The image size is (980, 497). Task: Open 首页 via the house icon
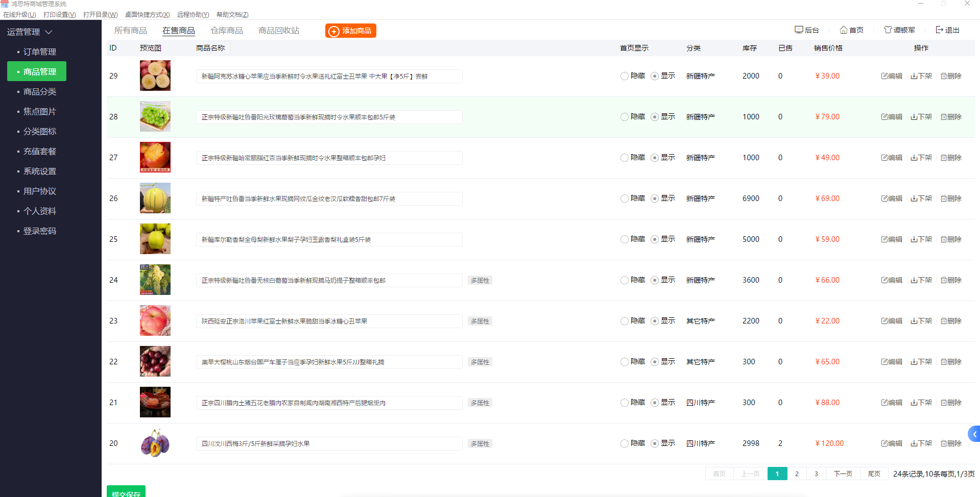[x=844, y=30]
